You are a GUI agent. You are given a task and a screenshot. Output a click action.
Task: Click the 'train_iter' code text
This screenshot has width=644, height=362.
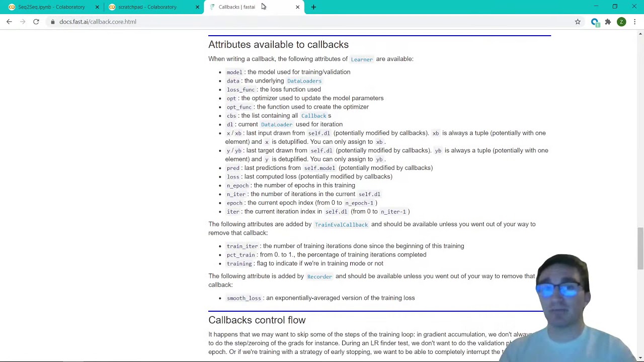[242, 246]
